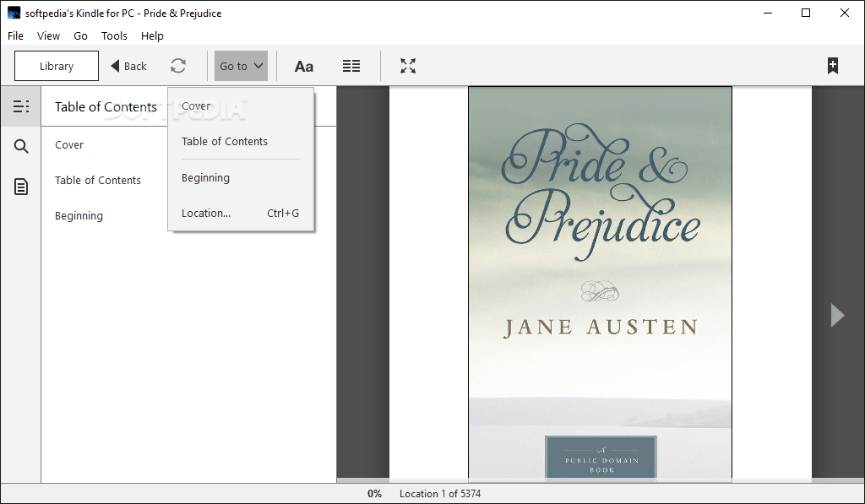The height and width of the screenshot is (504, 865).
Task: Choose Cover in Go to menu
Action: coord(241,106)
